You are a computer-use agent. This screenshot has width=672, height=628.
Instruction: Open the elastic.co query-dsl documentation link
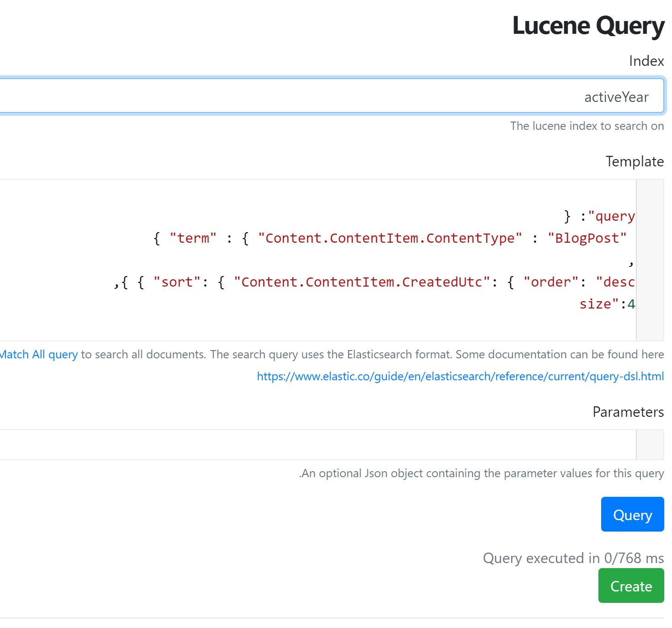[x=460, y=377]
